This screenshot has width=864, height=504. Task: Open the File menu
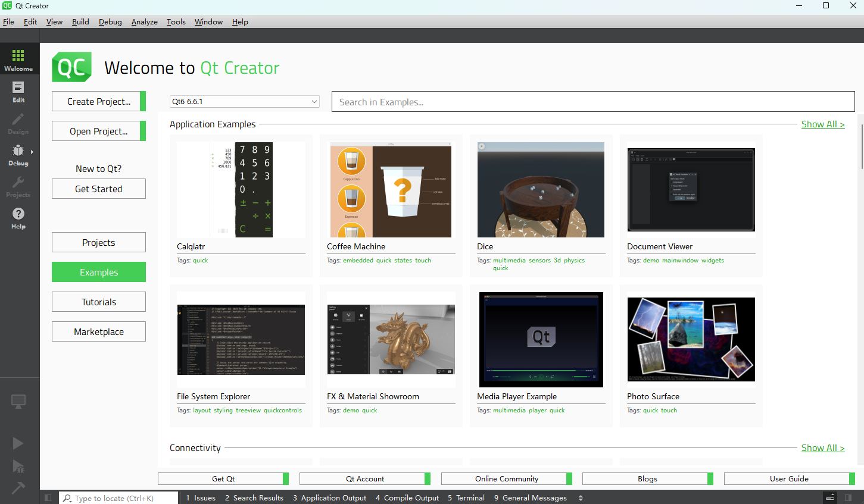pos(8,21)
